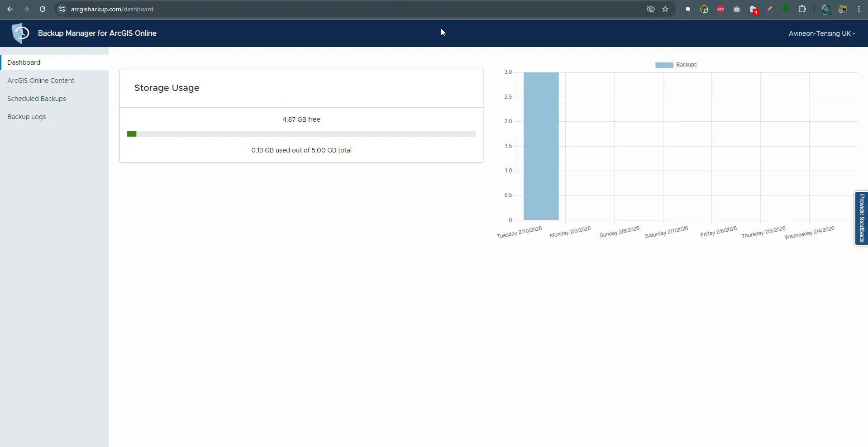The height and width of the screenshot is (447, 868).
Task: Click the Thursday 2/5/2026 axis label
Action: tap(763, 233)
